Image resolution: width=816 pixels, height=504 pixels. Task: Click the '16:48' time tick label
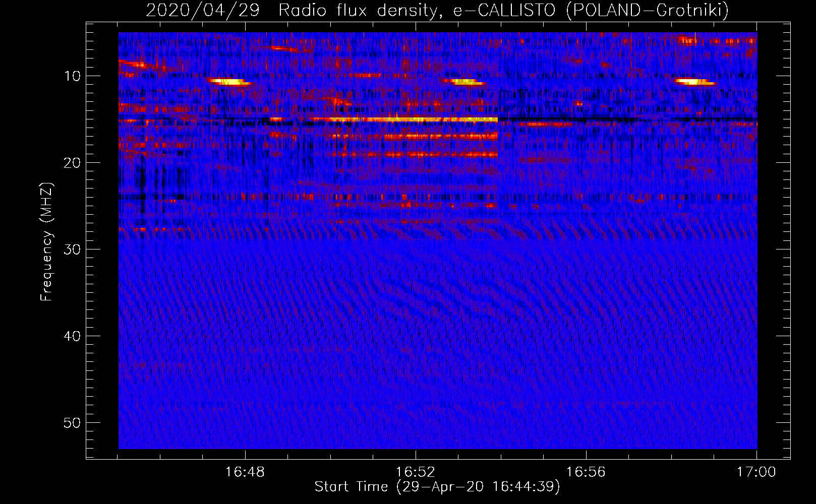(x=245, y=472)
